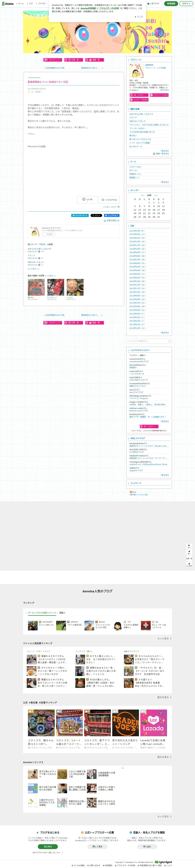Click the X ポスト share button
Image resolution: width=195 pixels, height=868 pixels.
tap(96, 215)
